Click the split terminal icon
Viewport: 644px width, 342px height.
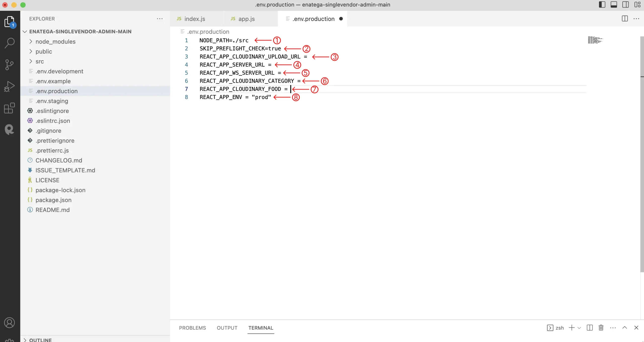(589, 328)
